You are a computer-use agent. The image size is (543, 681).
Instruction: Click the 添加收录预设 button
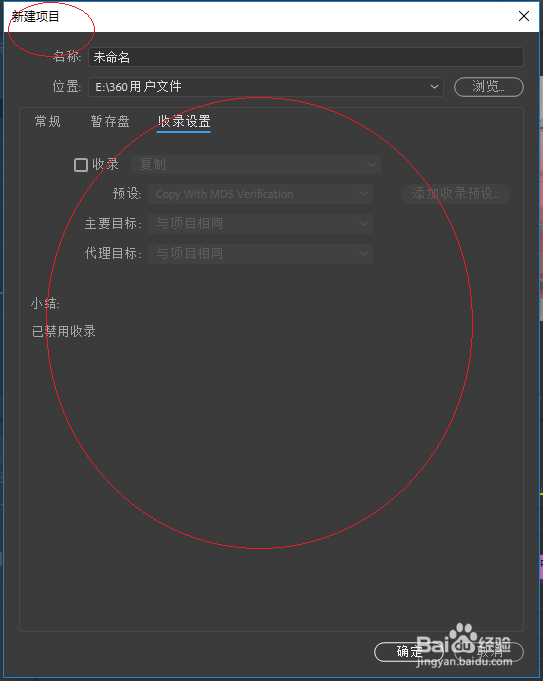click(x=455, y=194)
